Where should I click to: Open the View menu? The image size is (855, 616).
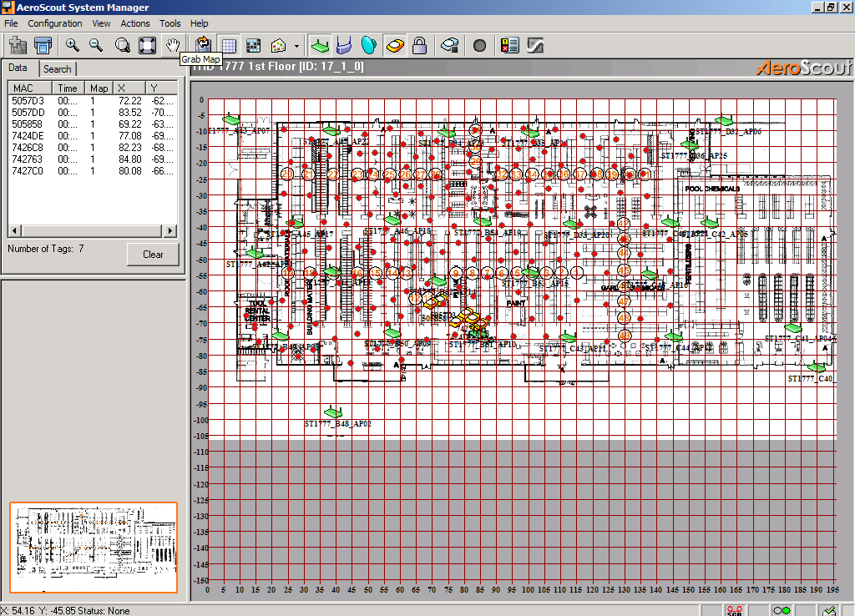point(101,23)
